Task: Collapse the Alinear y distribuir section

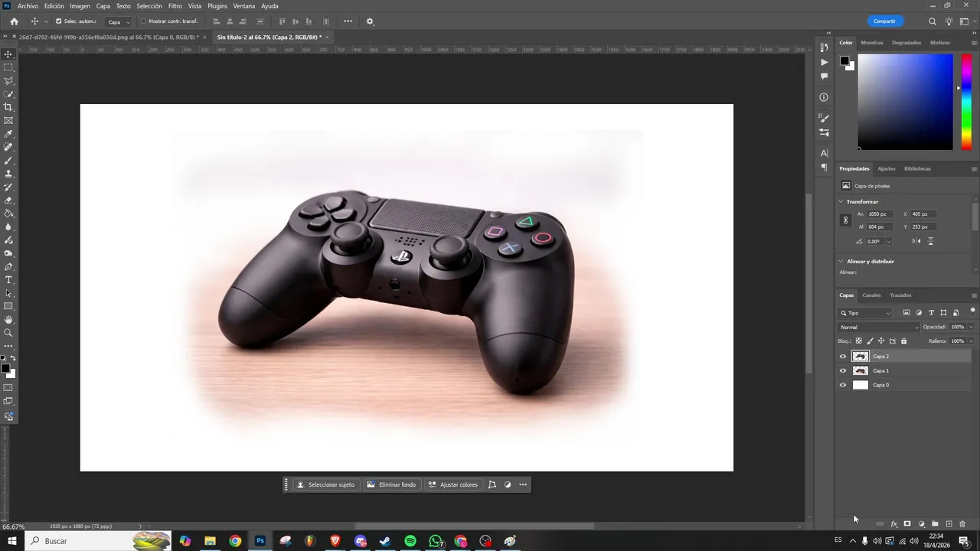Action: tap(841, 262)
